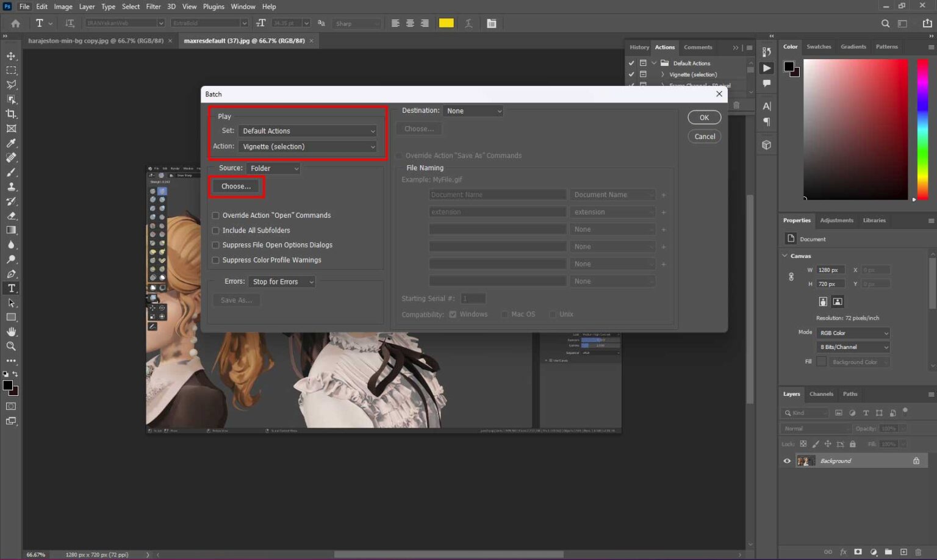Switch to the Swatches tab
Image resolution: width=937 pixels, height=560 pixels.
pyautogui.click(x=819, y=47)
